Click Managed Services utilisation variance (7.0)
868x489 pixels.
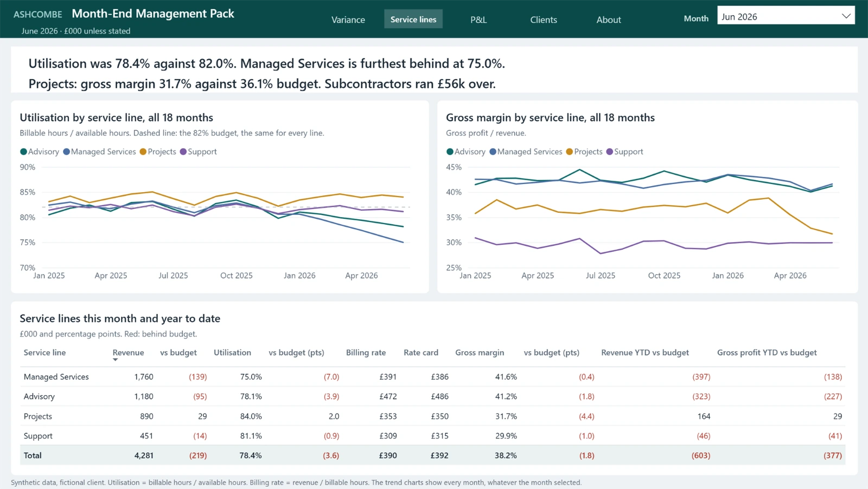click(331, 377)
